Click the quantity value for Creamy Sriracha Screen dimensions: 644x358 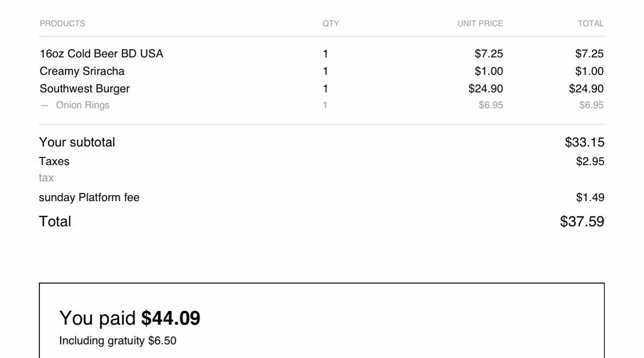[326, 71]
